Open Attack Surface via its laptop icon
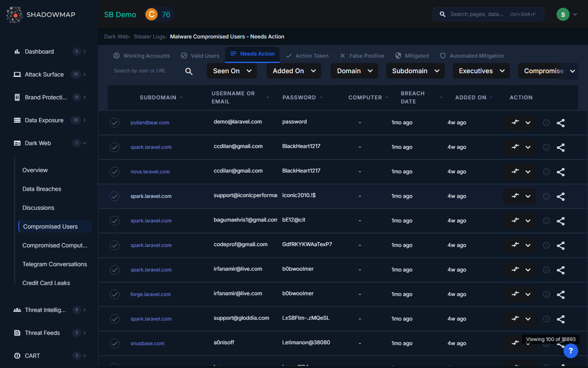This screenshot has width=588, height=368. [17, 74]
